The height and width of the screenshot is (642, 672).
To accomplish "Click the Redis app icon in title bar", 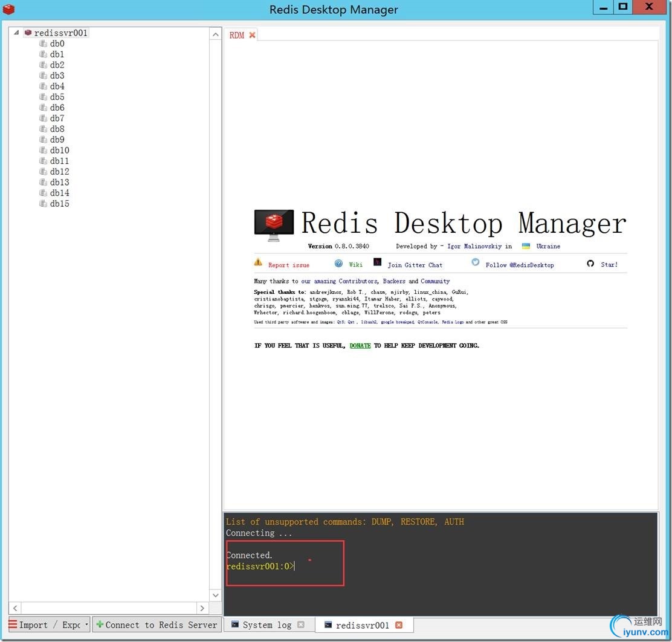I will click(8, 9).
